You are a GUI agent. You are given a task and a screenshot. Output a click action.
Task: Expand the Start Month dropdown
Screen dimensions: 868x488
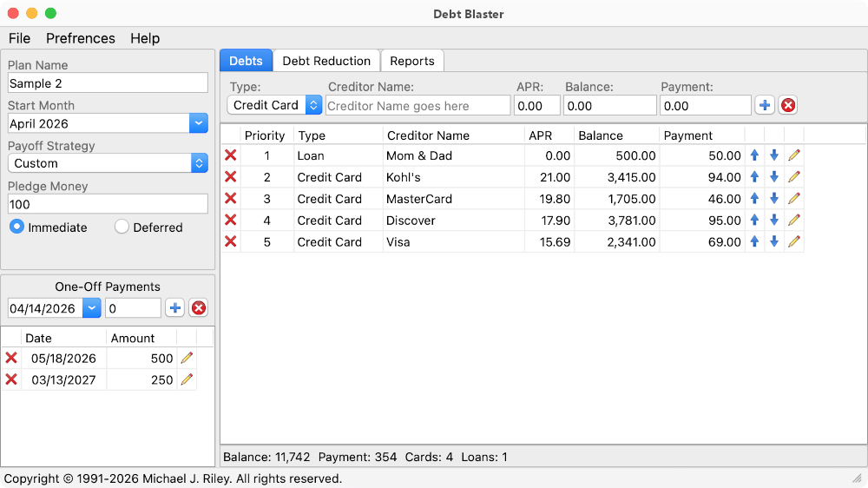199,123
